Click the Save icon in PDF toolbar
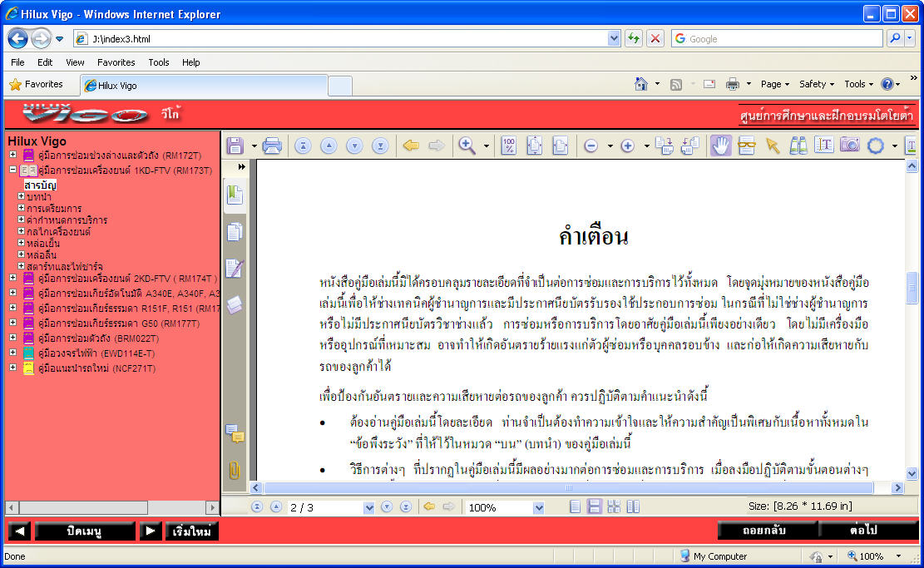 coord(235,146)
